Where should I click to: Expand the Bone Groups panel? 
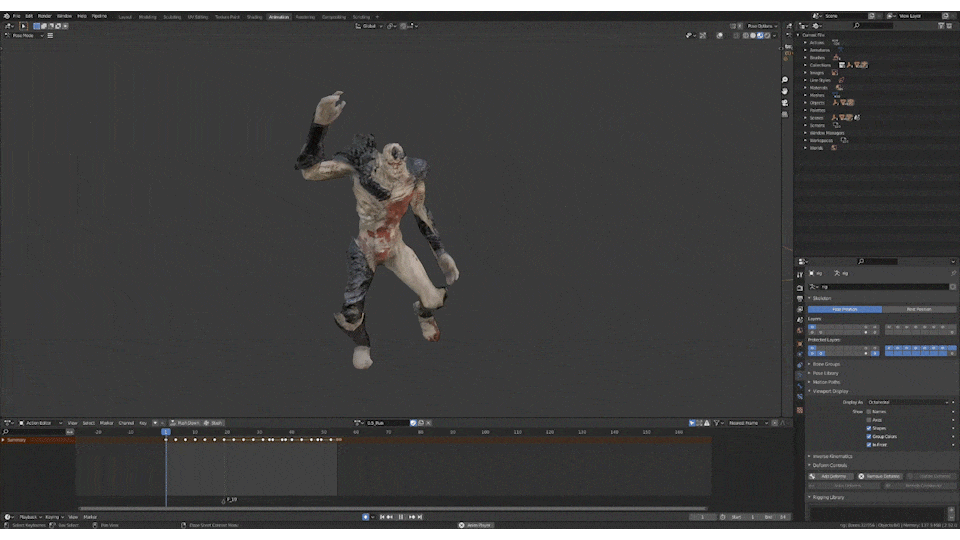826,364
